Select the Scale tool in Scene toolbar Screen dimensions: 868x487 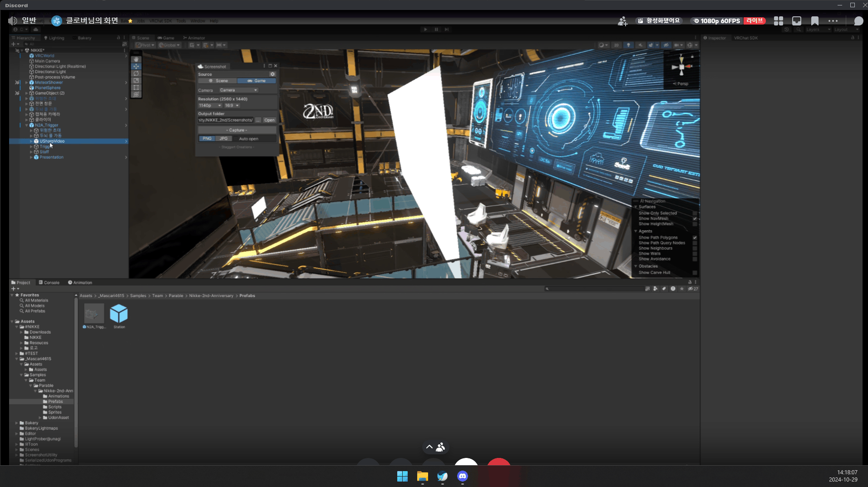[x=136, y=80]
